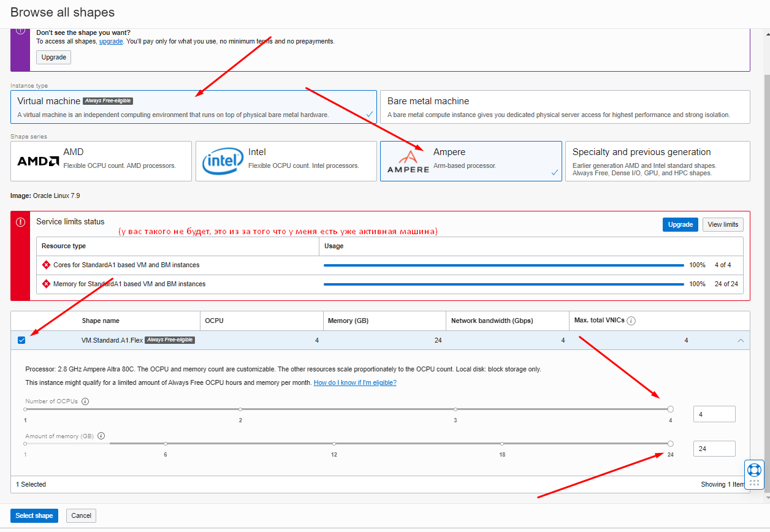Click the error icon beside Memory for StandardA1

pos(46,284)
